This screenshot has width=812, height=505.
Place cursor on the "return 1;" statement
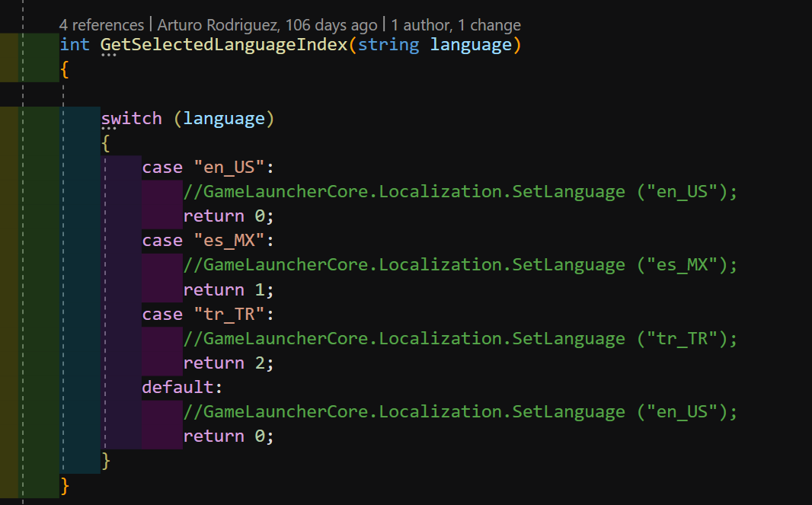click(228, 289)
